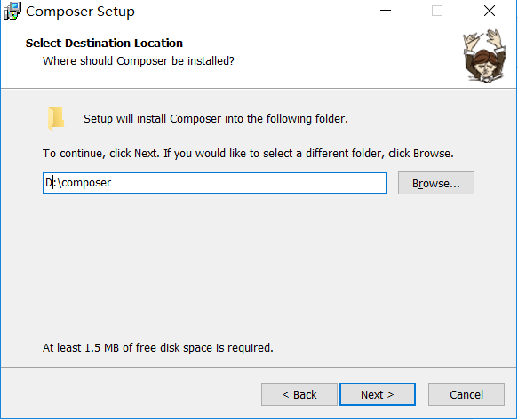
Task: Click the To continue, click Next instruction text
Action: [x=248, y=154]
